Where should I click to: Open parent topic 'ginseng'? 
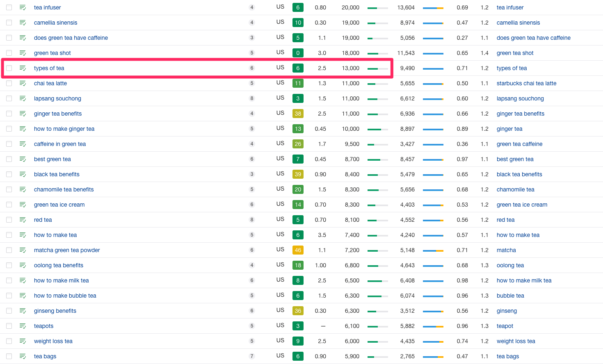[x=507, y=311]
